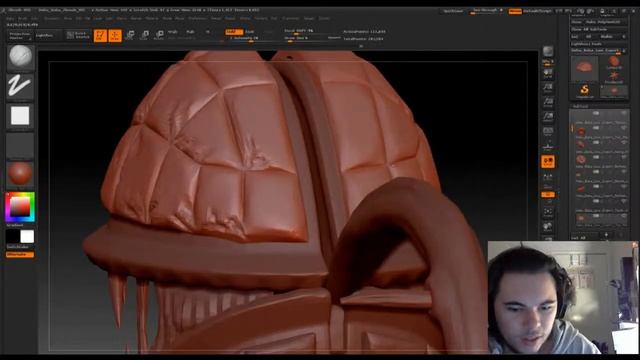Viewport: 640px width, 360px height.
Task: Toggle the orange Alternate button
Action: point(20,255)
